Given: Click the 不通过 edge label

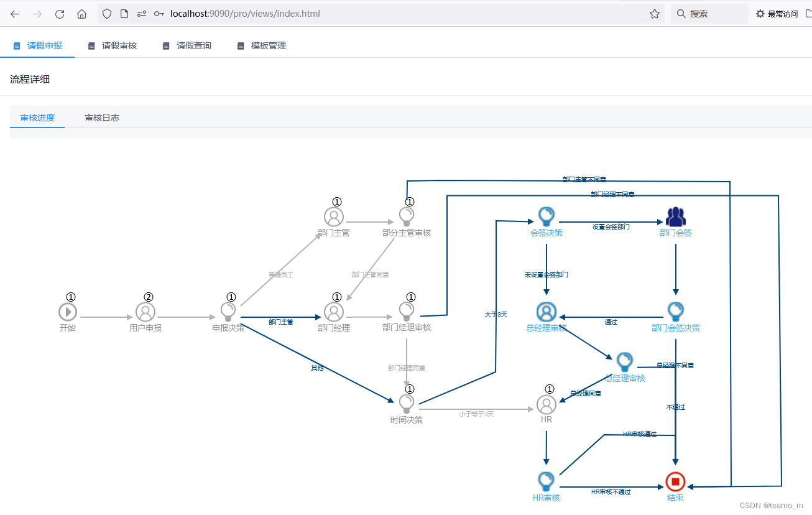Looking at the screenshot, I should pos(675,407).
